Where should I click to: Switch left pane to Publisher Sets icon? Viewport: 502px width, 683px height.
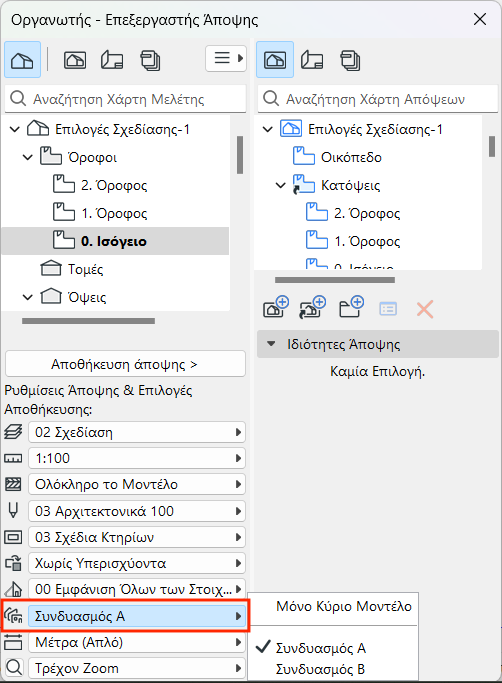tap(150, 60)
